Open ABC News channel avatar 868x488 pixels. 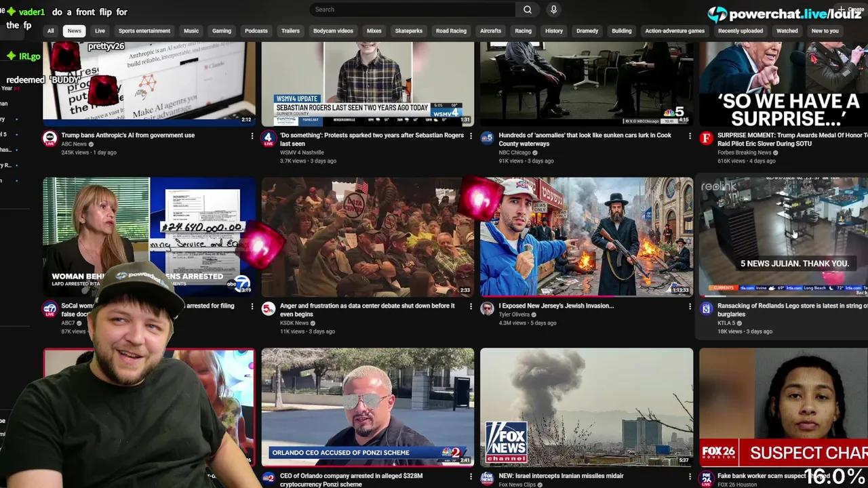(50, 139)
